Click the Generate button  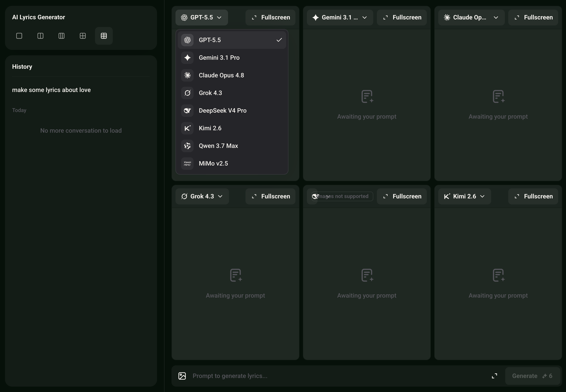[532, 376]
